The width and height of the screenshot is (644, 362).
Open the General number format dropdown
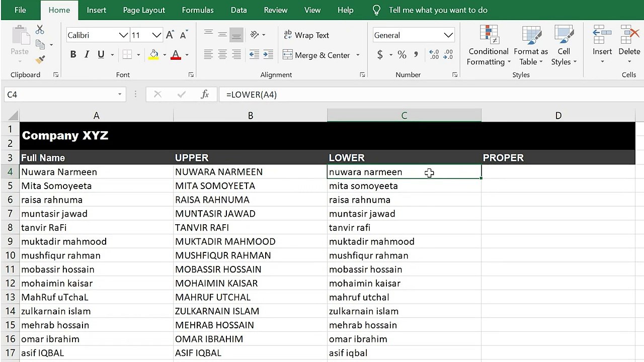[x=448, y=35]
